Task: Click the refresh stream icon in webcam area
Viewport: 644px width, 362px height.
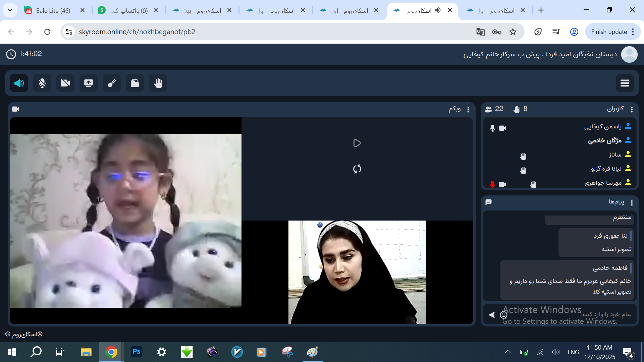Action: tap(357, 169)
